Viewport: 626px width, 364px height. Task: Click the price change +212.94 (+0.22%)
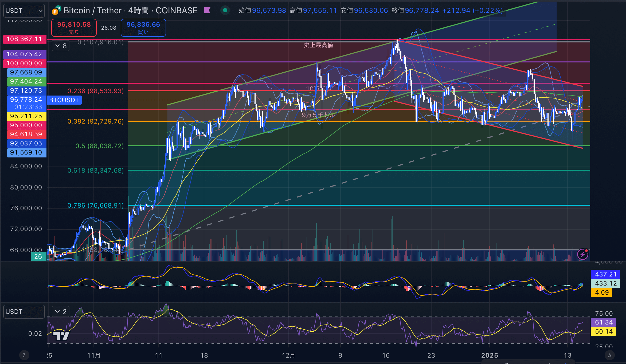pos(473,10)
